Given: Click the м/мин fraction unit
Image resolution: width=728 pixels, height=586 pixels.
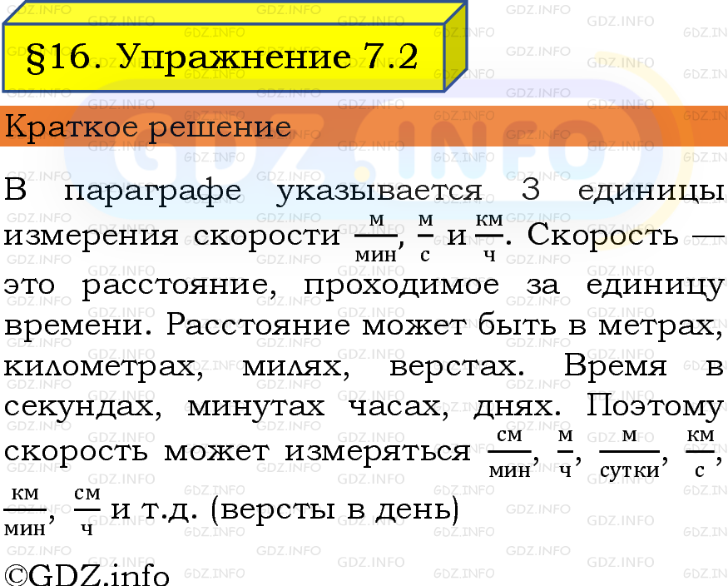Looking at the screenshot, I should (375, 237).
